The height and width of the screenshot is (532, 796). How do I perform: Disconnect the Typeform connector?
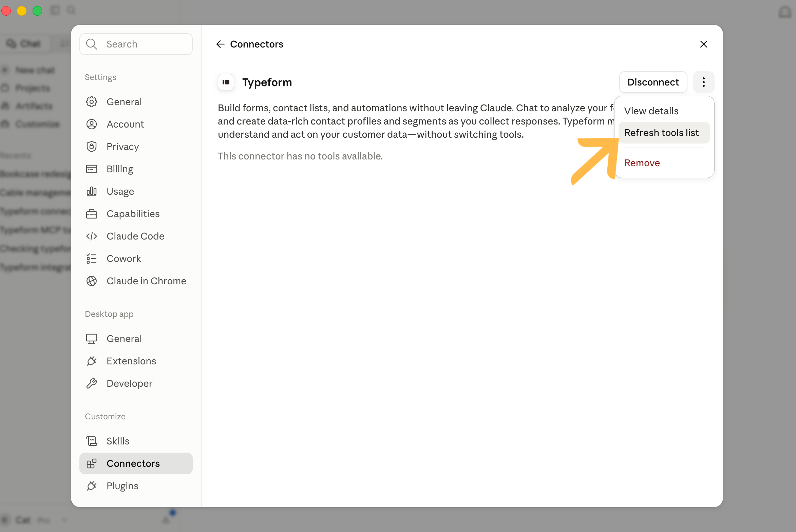click(x=653, y=82)
